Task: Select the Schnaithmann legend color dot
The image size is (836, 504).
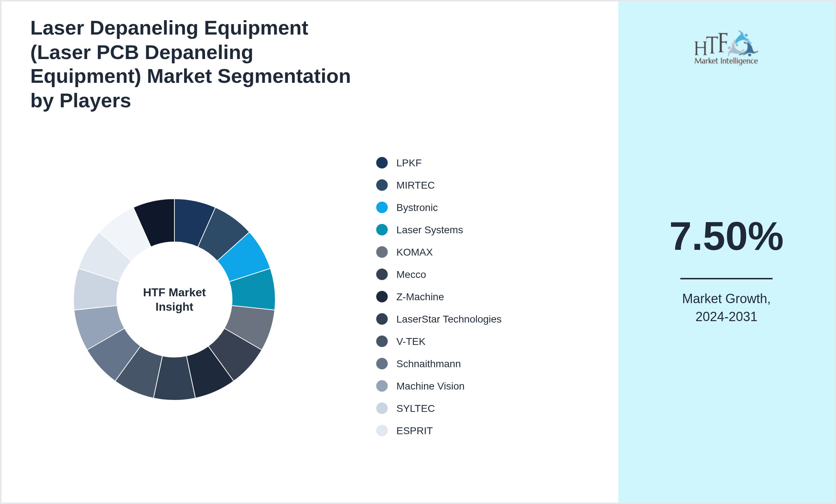Action: click(382, 364)
